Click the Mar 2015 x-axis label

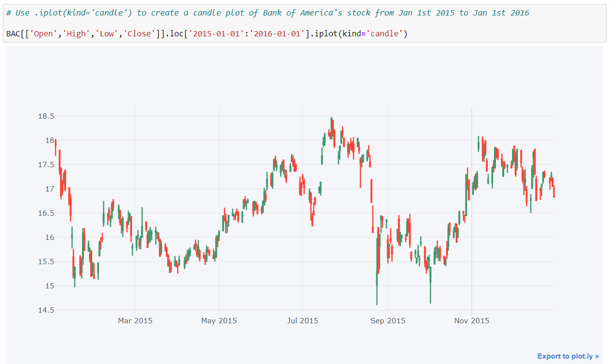135,321
